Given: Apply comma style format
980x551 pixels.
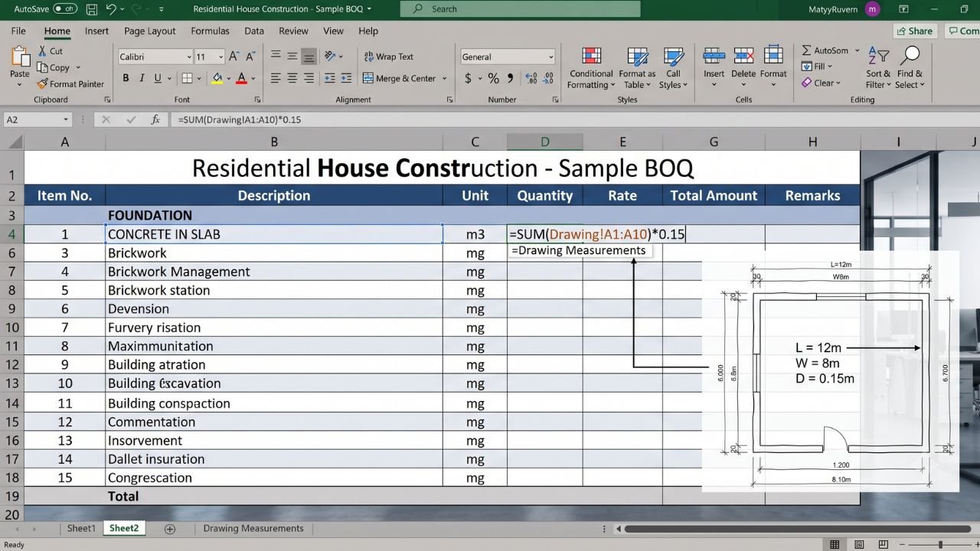Looking at the screenshot, I should (x=510, y=78).
